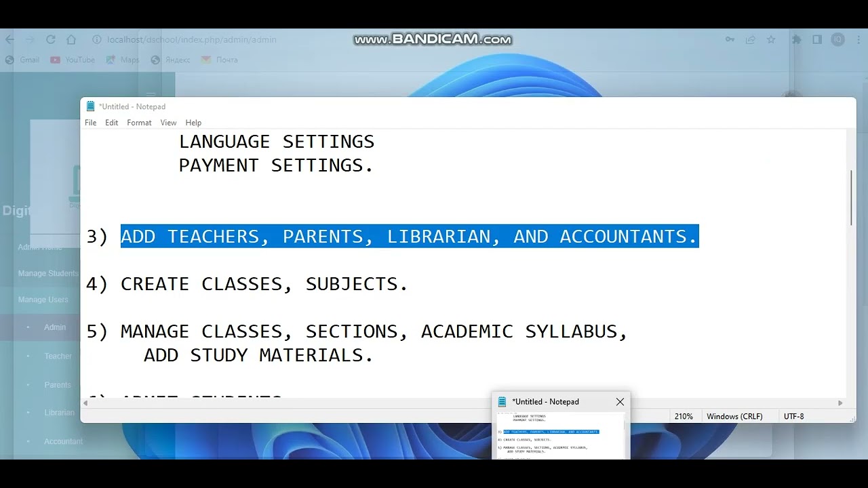Image resolution: width=868 pixels, height=488 pixels.
Task: Click the password key icon in browser
Action: click(730, 39)
